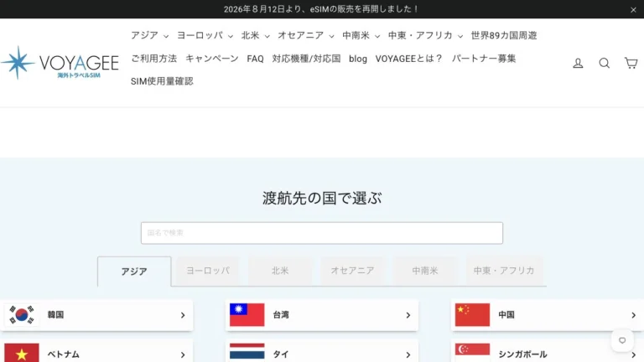Click the China flag icon
This screenshot has height=362, width=644.
coord(472,315)
